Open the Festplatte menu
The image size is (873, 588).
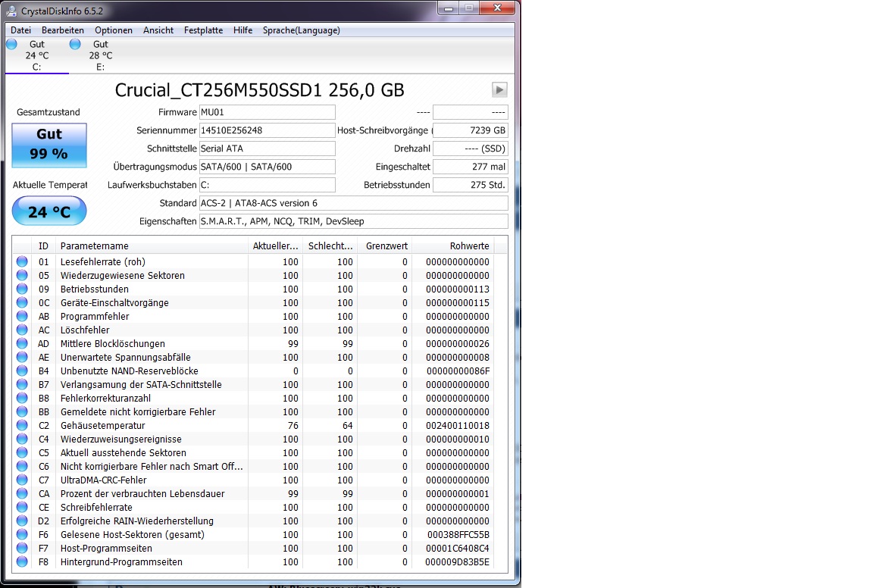click(x=203, y=30)
